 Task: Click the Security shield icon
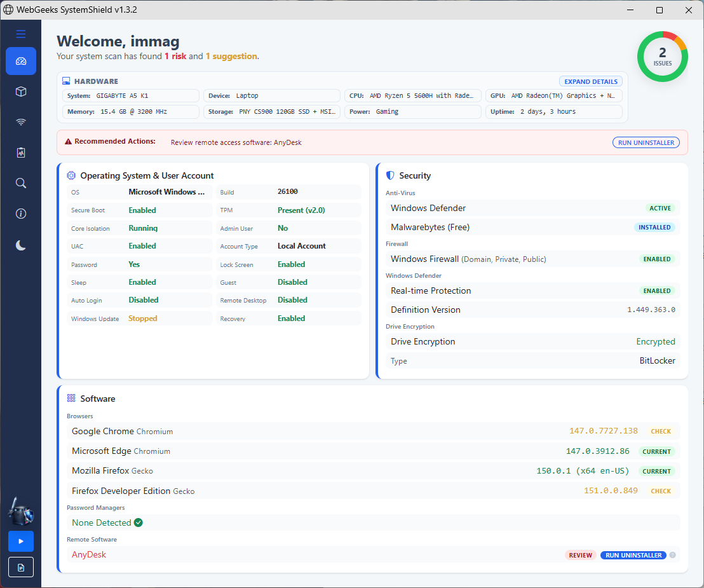click(390, 175)
